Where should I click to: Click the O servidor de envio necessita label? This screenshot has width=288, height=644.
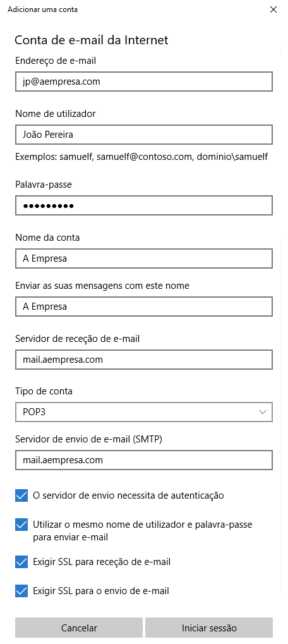[128, 495]
